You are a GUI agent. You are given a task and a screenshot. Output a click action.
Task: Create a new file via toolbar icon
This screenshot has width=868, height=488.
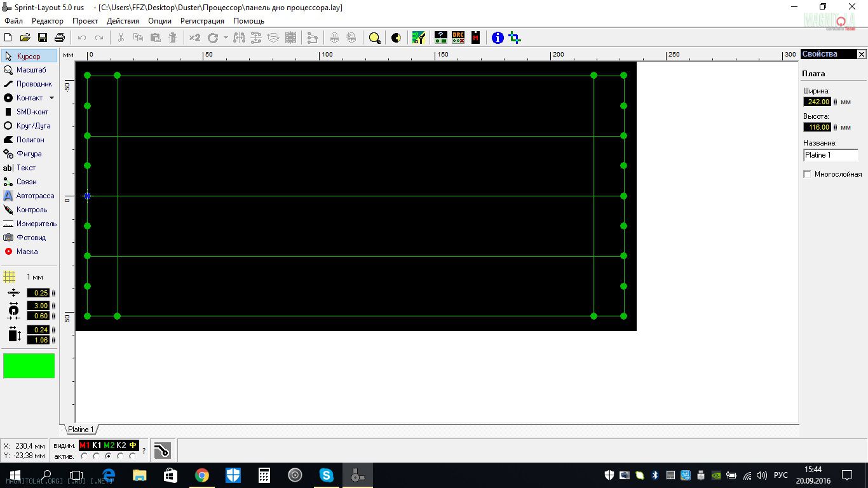(x=8, y=38)
